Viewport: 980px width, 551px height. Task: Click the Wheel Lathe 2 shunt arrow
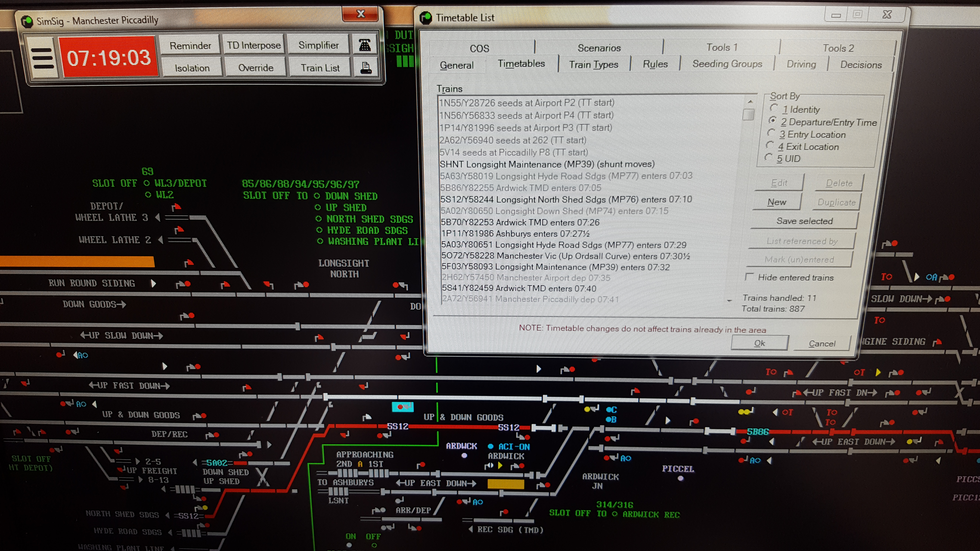(161, 240)
